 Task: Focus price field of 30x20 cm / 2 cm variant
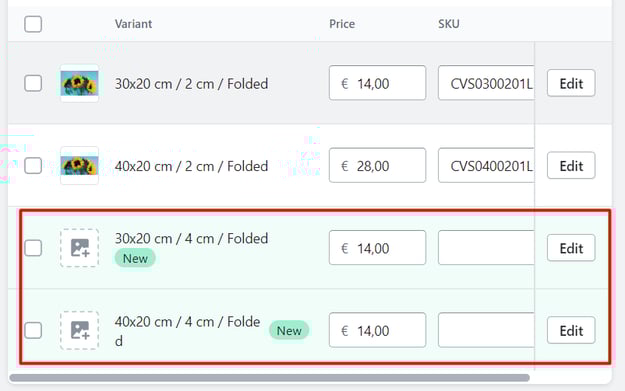[x=377, y=83]
